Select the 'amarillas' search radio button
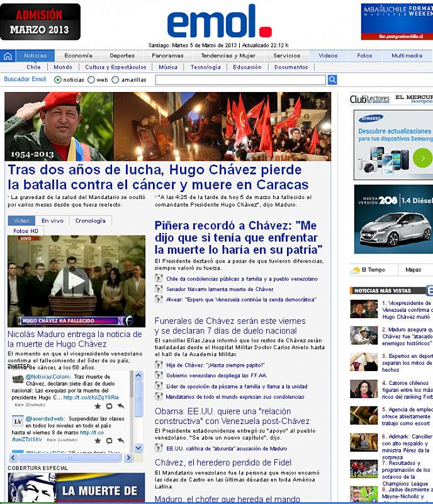This screenshot has height=504, width=433. coord(115,80)
